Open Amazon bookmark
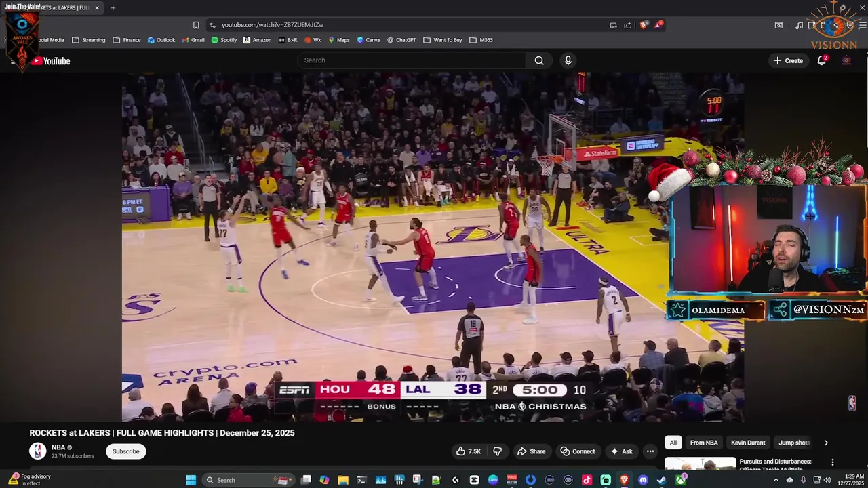This screenshot has height=488, width=868. coord(257,40)
